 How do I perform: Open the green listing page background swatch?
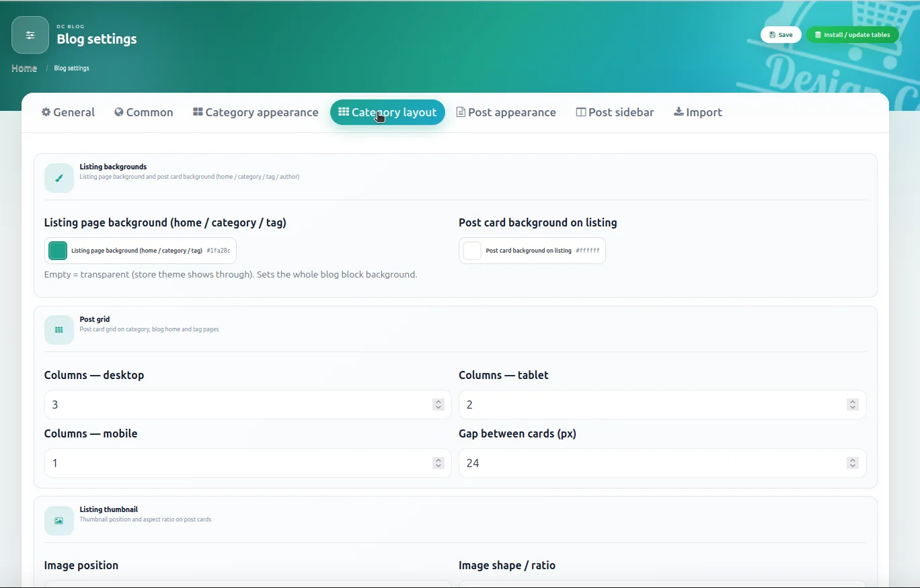(x=58, y=251)
